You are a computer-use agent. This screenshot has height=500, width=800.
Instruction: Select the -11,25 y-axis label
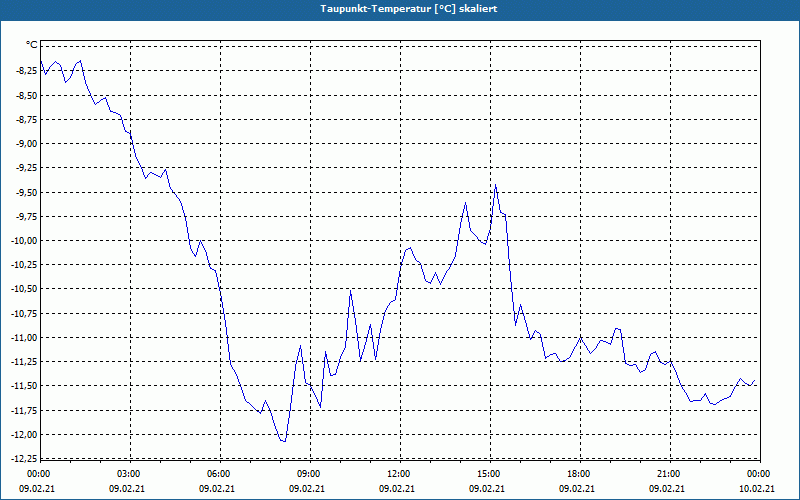coord(25,361)
